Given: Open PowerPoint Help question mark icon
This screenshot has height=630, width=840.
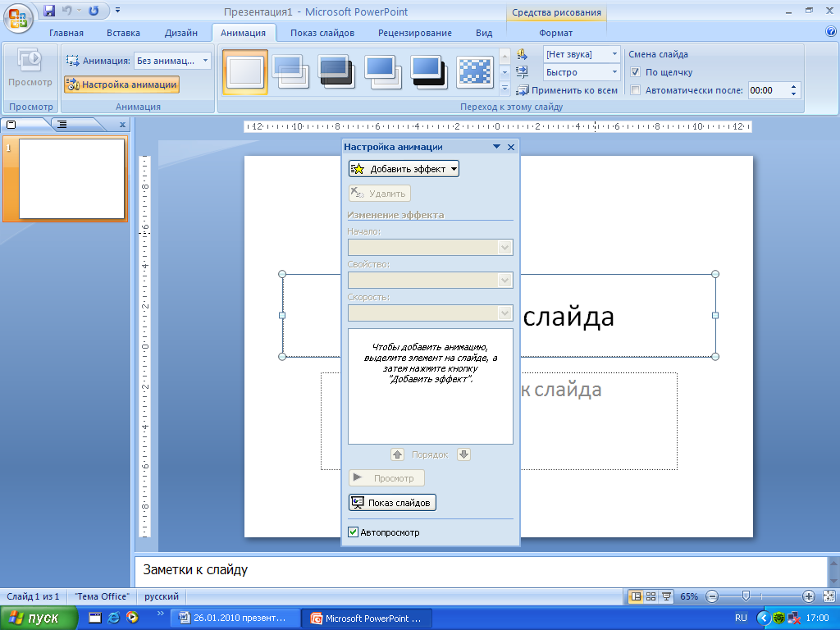Looking at the screenshot, I should coord(831,32).
